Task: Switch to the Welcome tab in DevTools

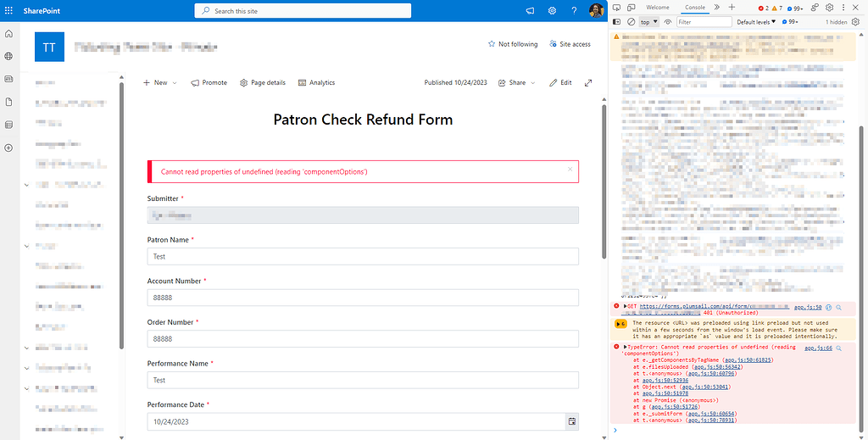Action: 658,7
